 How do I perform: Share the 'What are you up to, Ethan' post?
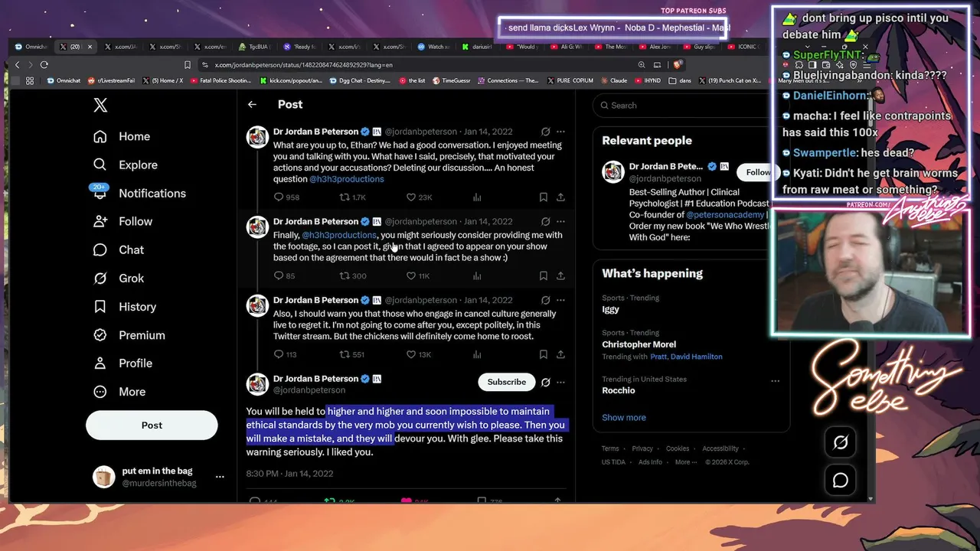pos(560,197)
